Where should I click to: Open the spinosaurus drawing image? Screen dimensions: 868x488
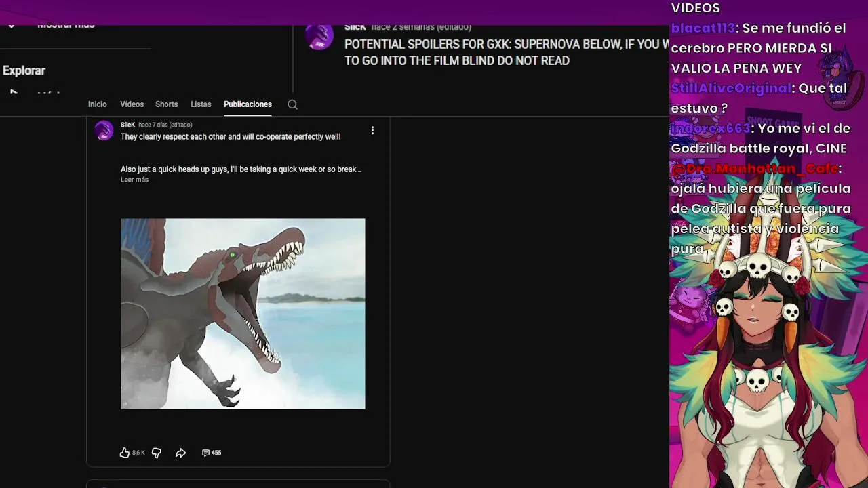click(243, 314)
